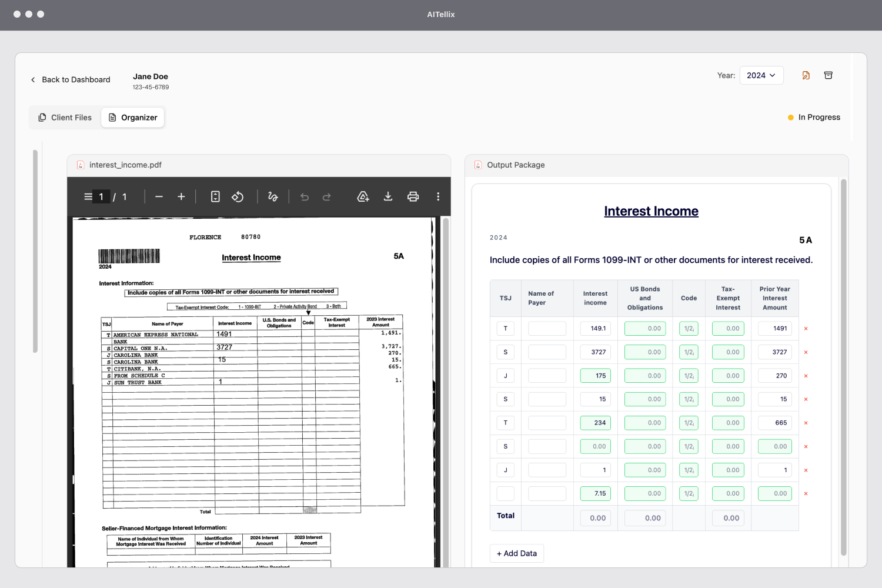This screenshot has width=882, height=588.
Task: Select the Organizer tab
Action: coord(132,117)
